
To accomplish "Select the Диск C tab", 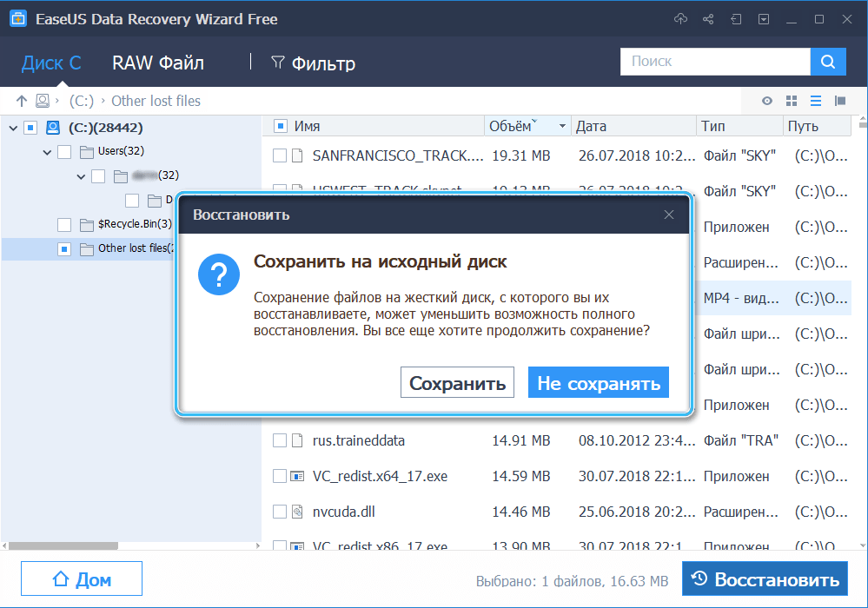I will tap(50, 63).
